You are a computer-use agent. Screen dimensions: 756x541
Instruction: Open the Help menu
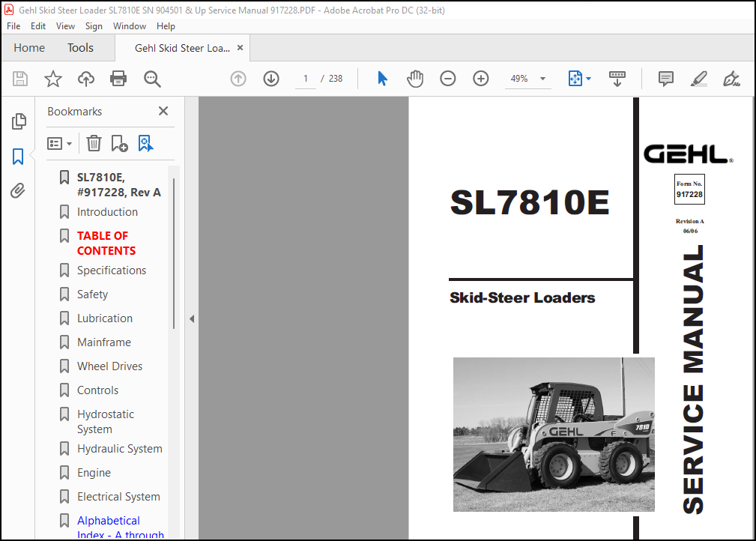point(166,26)
